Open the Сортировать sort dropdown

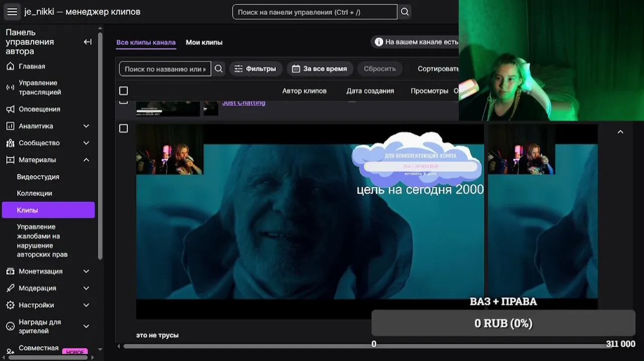click(x=438, y=69)
